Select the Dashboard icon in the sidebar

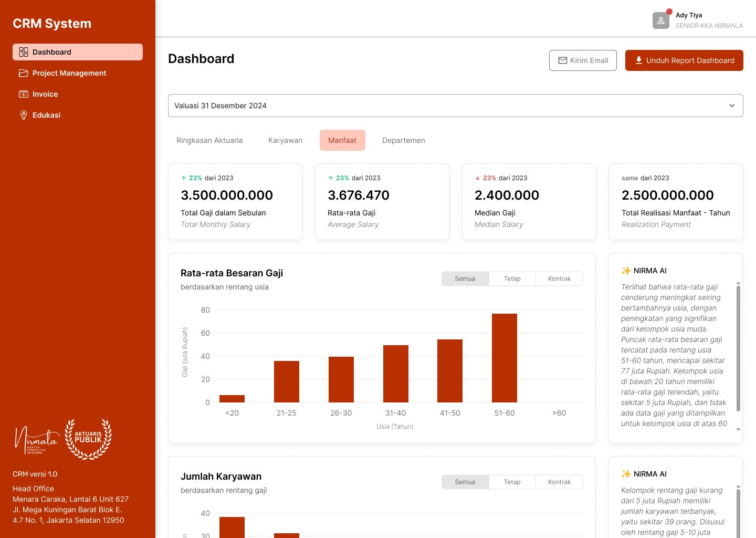coord(24,52)
